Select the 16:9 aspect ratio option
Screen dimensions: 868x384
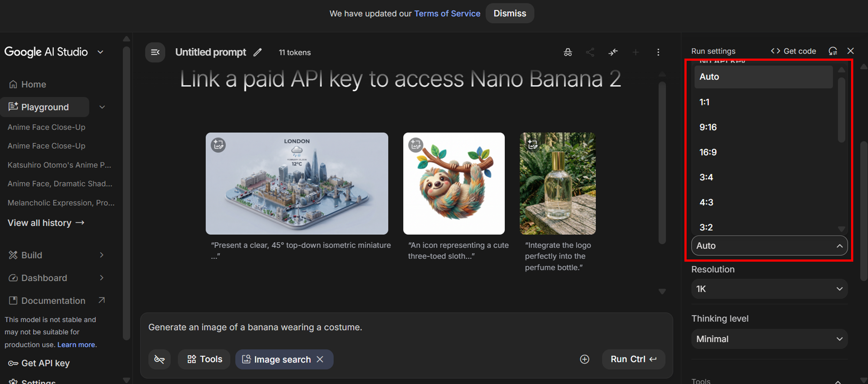[708, 152]
